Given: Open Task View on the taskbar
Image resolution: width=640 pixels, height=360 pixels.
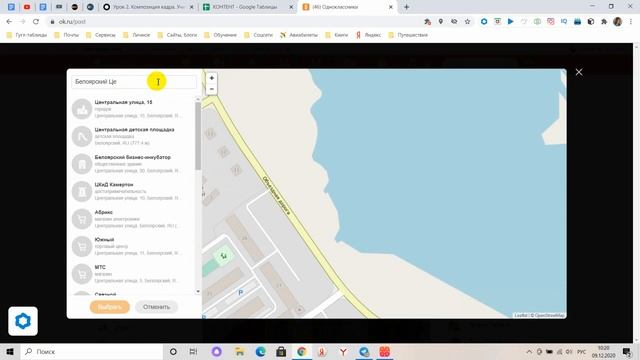Looking at the screenshot, I should tap(193, 352).
